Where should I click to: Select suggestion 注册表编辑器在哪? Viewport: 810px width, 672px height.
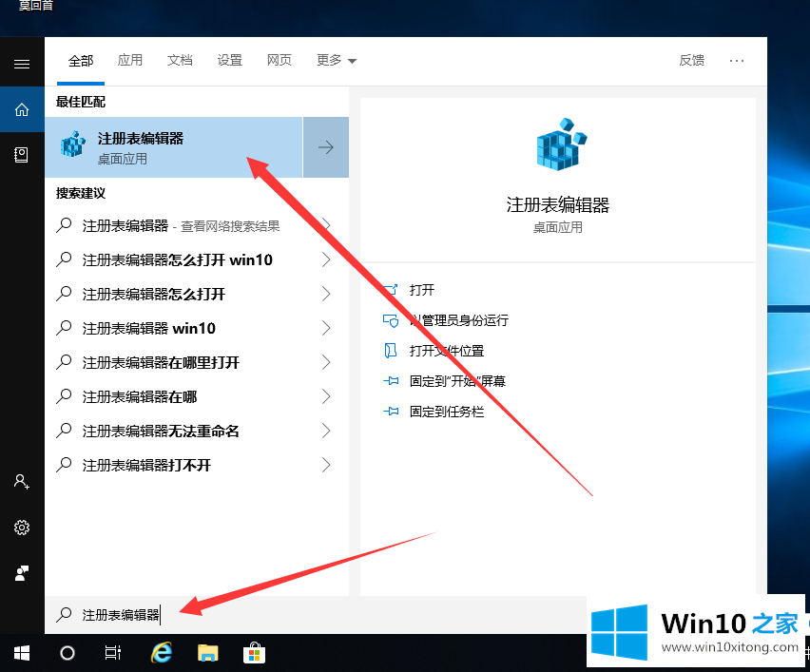(140, 396)
